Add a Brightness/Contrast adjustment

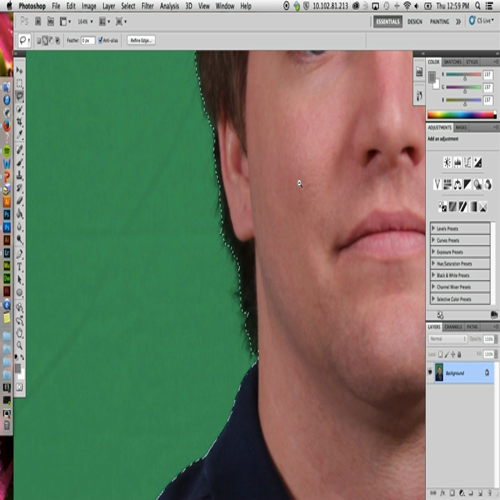(447, 163)
